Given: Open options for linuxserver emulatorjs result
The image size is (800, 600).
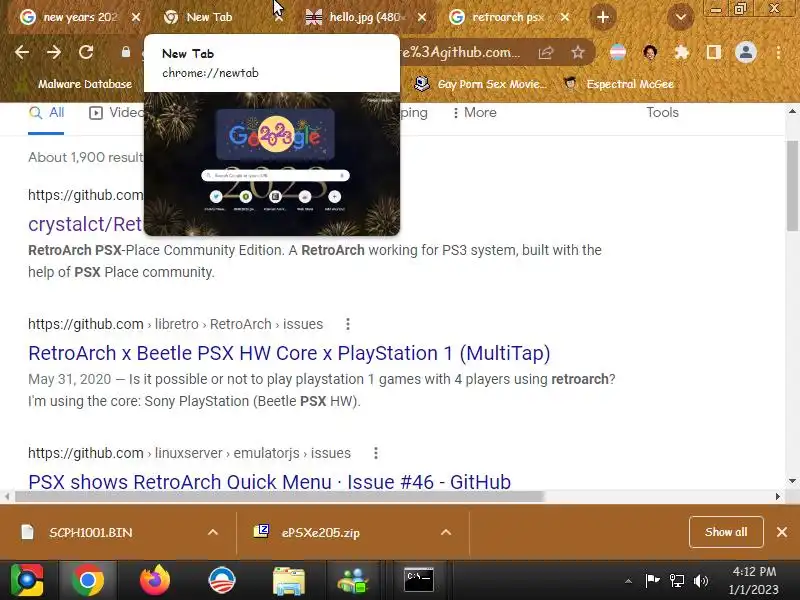Looking at the screenshot, I should coord(376,453).
